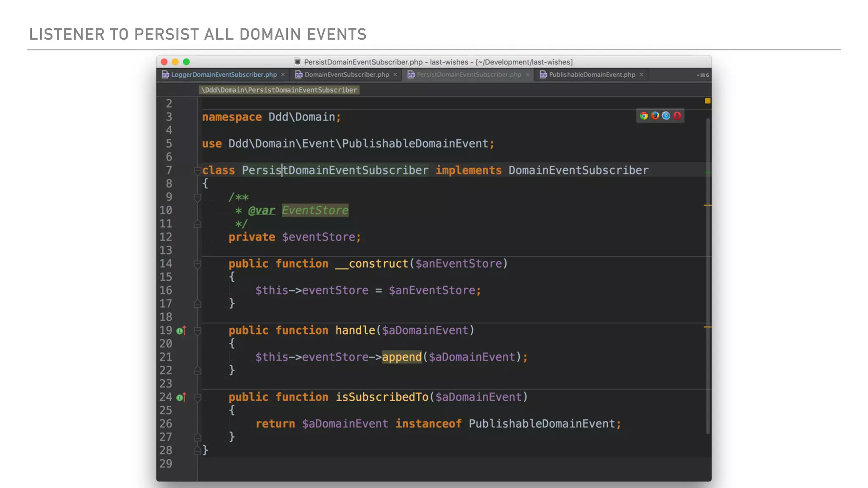The width and height of the screenshot is (868, 488).
Task: Click the implements-method gutter icon on line 19
Action: pos(181,330)
